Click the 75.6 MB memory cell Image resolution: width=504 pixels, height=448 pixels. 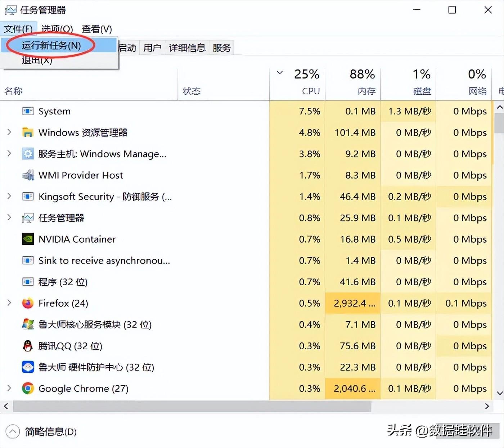pos(353,346)
